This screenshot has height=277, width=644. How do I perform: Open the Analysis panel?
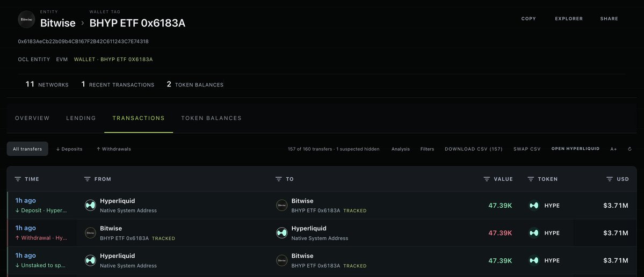pos(401,149)
